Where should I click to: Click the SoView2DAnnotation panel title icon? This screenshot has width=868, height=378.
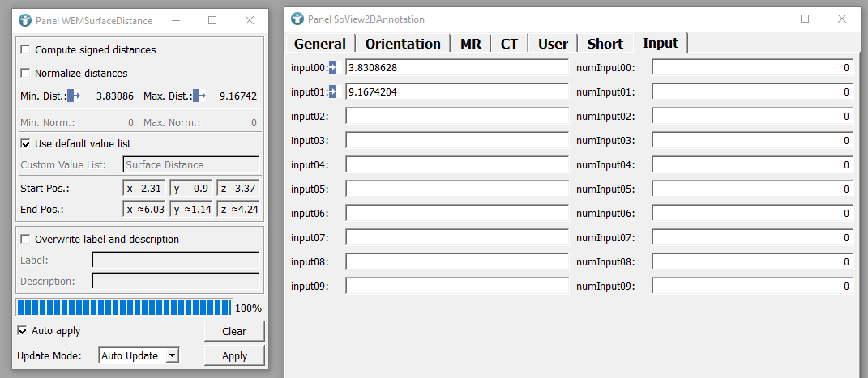tap(297, 19)
